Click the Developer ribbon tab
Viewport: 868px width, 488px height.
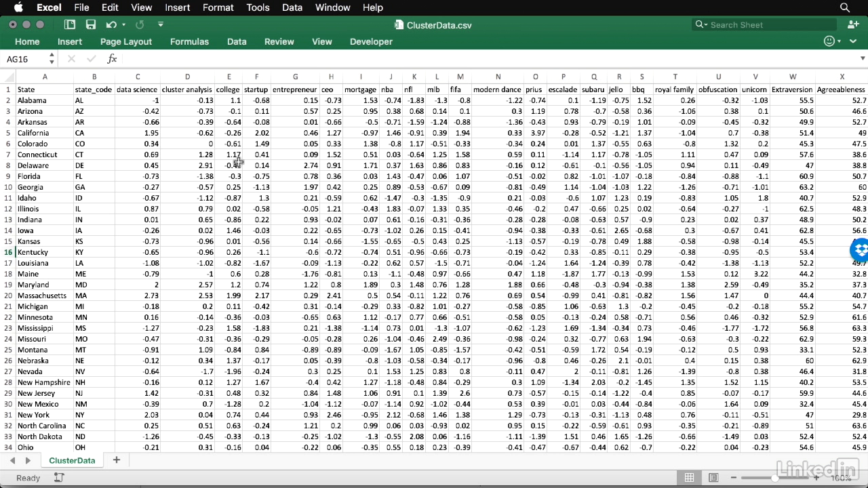pos(371,41)
